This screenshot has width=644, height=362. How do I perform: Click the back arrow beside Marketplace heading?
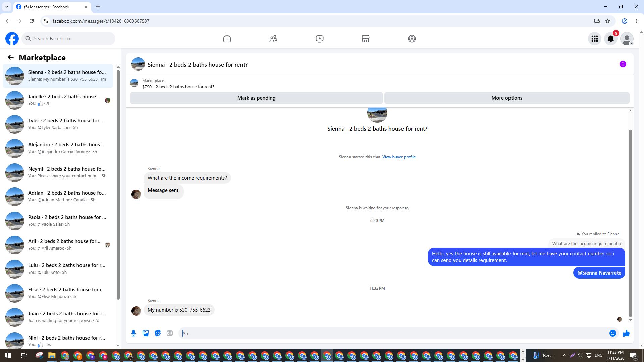click(11, 58)
